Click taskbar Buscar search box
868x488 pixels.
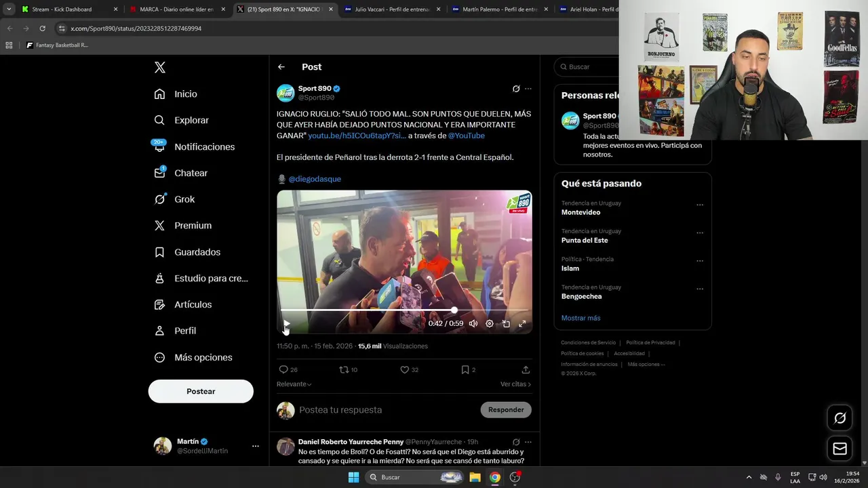(415, 477)
